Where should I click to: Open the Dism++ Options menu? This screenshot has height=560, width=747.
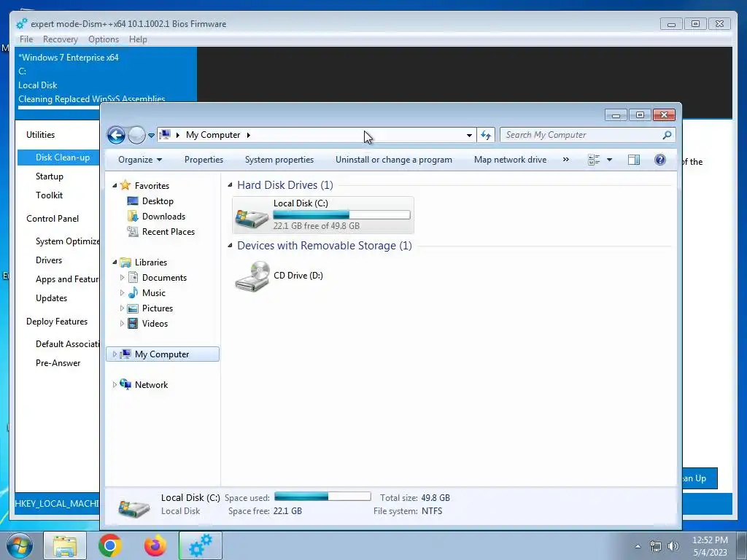104,39
